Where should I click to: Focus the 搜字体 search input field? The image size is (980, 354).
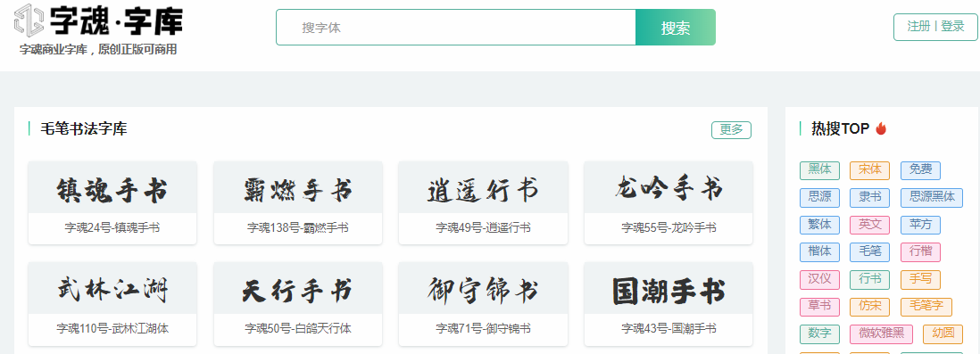coord(456,28)
